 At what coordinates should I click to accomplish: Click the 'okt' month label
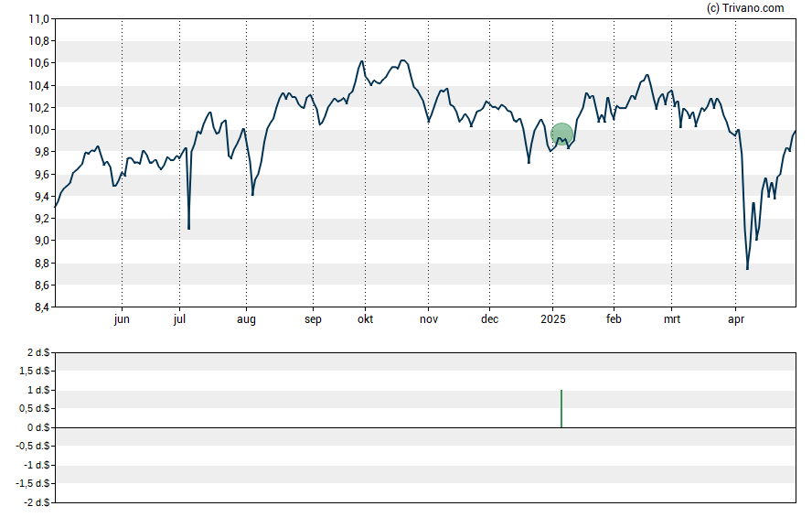365,319
